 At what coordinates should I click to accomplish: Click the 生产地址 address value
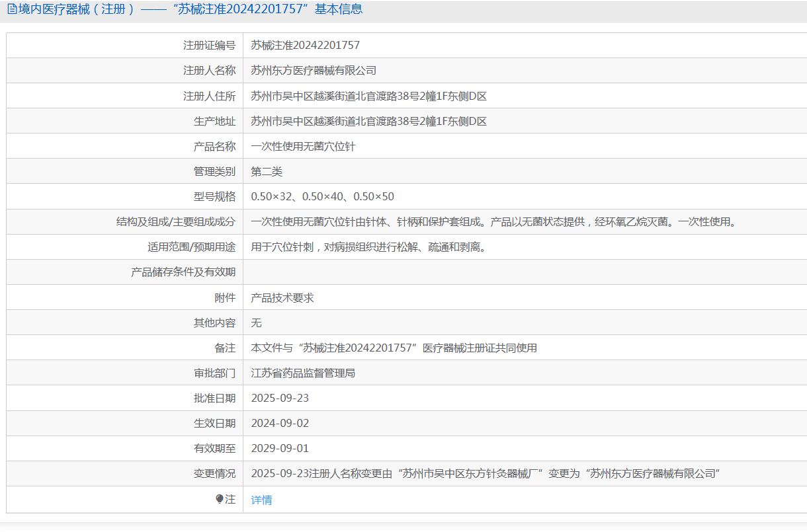click(x=369, y=121)
